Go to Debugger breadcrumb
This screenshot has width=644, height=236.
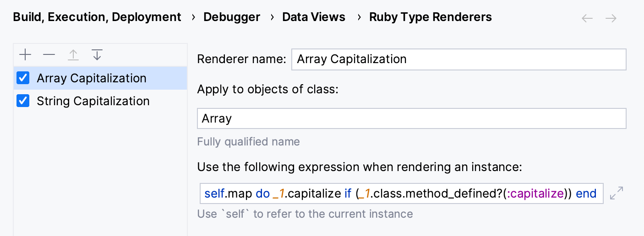coord(232,17)
